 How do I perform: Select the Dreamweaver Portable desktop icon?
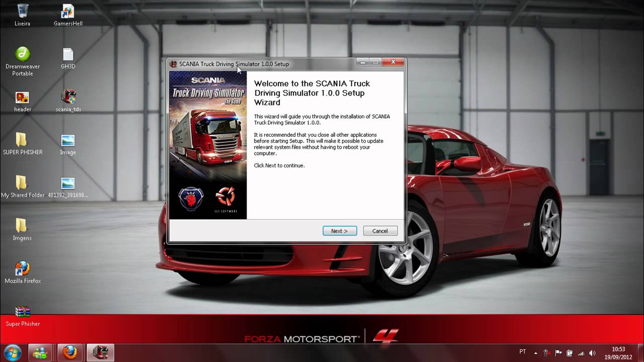coord(23,62)
